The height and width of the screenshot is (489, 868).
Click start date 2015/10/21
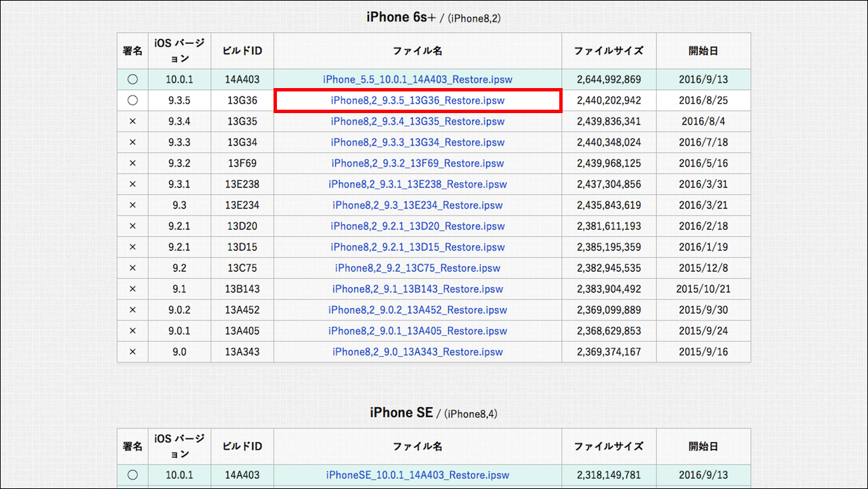(703, 289)
